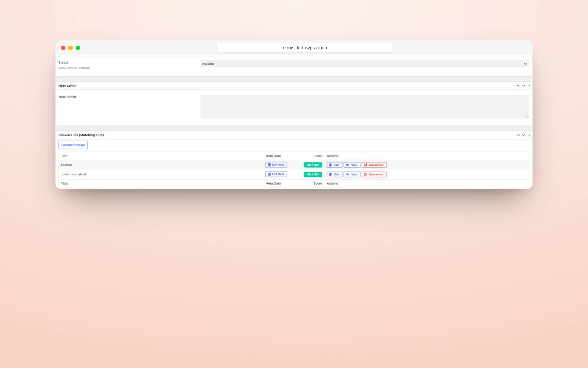Edit the Junior du chatault entry
The width and height of the screenshot is (588, 368).
point(334,175)
